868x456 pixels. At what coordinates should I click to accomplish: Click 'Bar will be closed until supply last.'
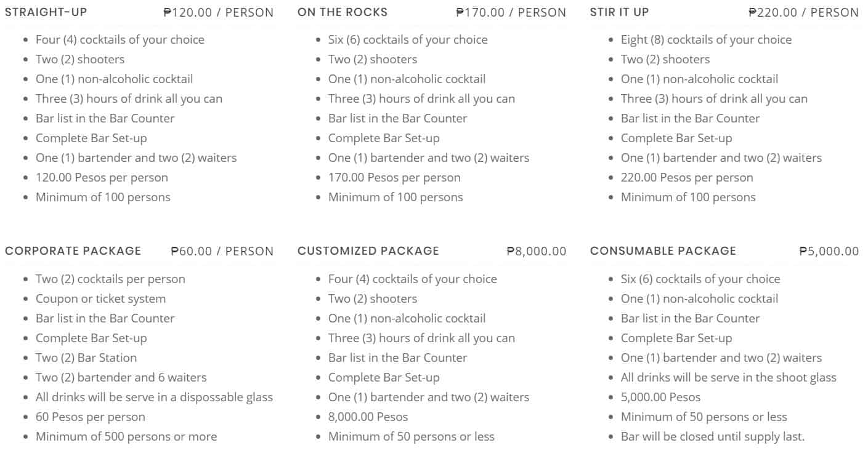pyautogui.click(x=713, y=437)
